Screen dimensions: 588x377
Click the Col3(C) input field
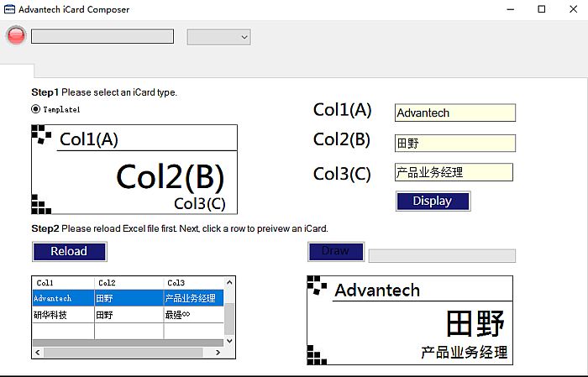[x=454, y=172]
